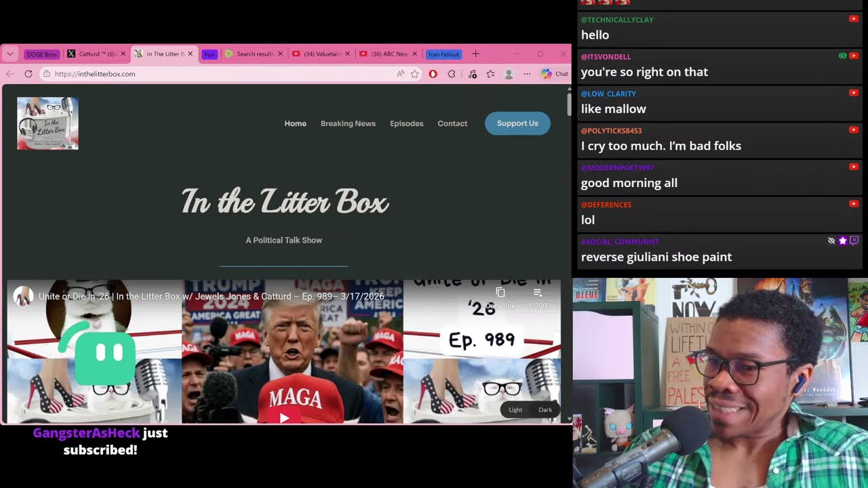The image size is (868, 488).
Task: Open the Favorites list icon in toolbar
Action: (490, 74)
